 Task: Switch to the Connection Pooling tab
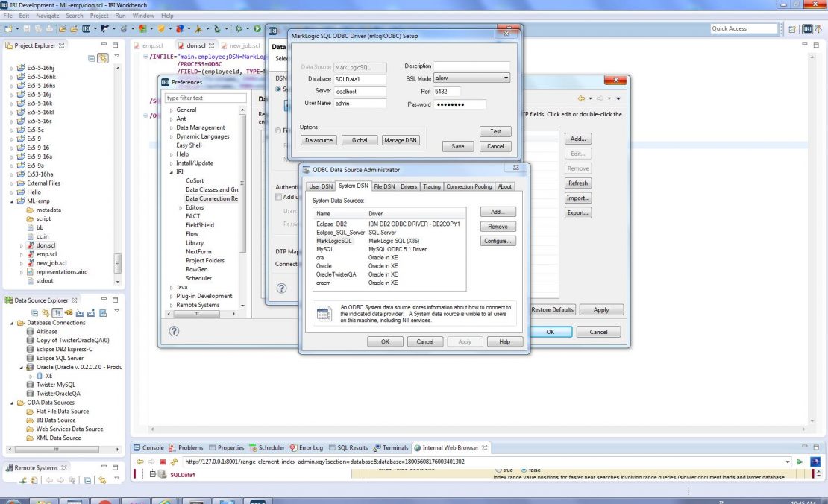(469, 187)
